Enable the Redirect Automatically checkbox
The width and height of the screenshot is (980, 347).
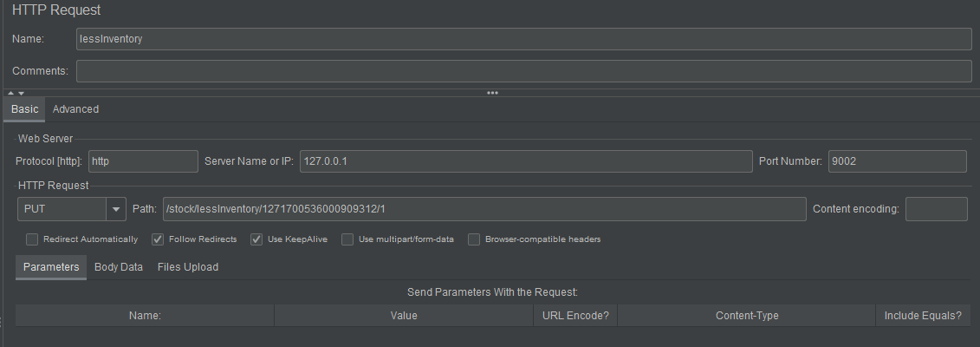click(x=32, y=239)
